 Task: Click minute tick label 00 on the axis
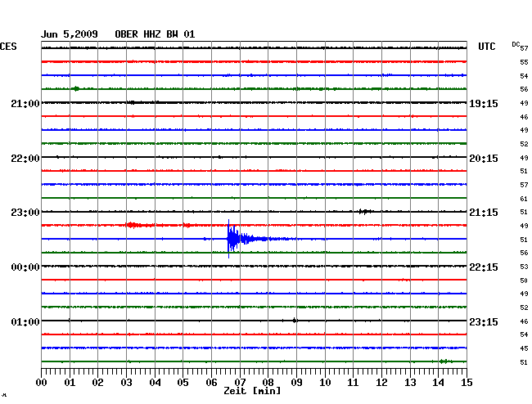coord(42,382)
